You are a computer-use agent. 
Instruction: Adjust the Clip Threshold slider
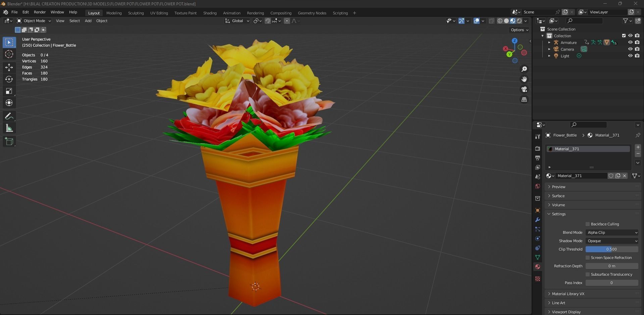click(x=612, y=249)
